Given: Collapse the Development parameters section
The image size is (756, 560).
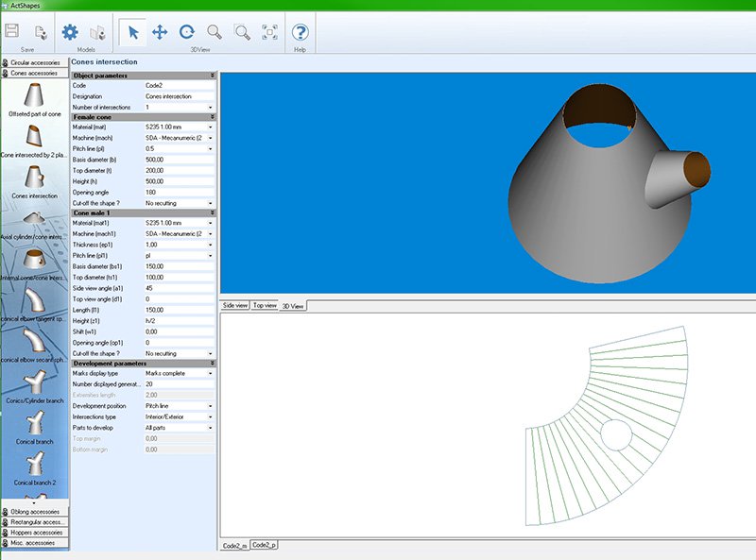Looking at the screenshot, I should (x=212, y=363).
